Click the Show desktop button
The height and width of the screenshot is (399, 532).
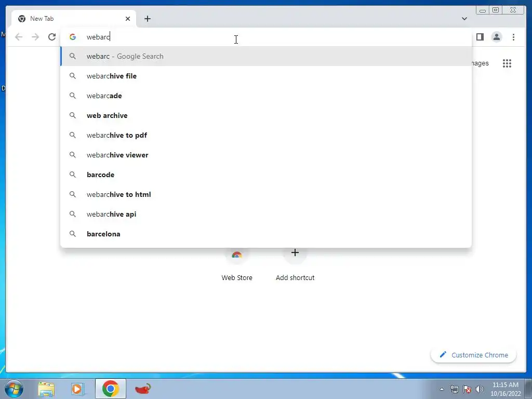click(528, 389)
